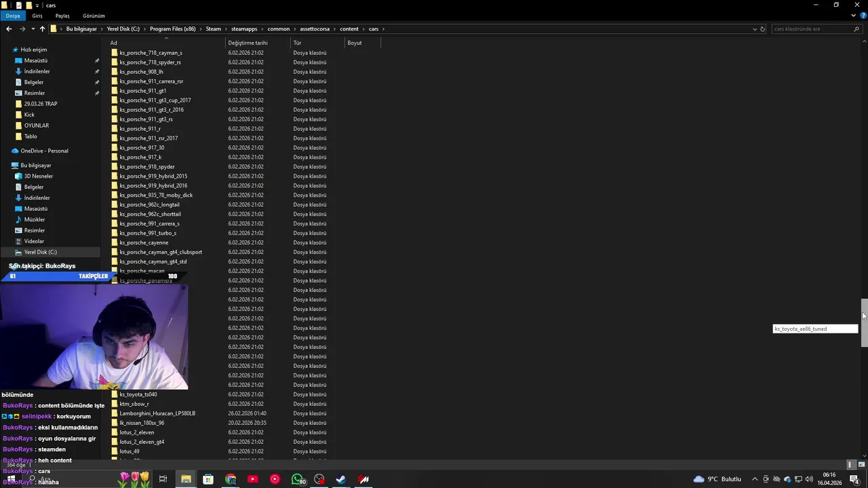Select İndirilenler under quick access
868x488 pixels.
tap(37, 71)
